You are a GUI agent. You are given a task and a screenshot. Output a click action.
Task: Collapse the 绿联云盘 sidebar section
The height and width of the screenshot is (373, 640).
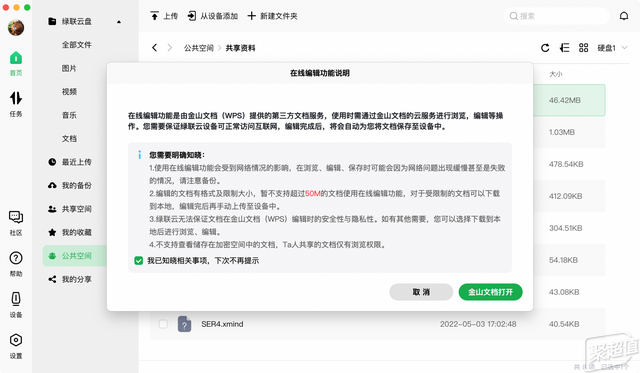[119, 22]
